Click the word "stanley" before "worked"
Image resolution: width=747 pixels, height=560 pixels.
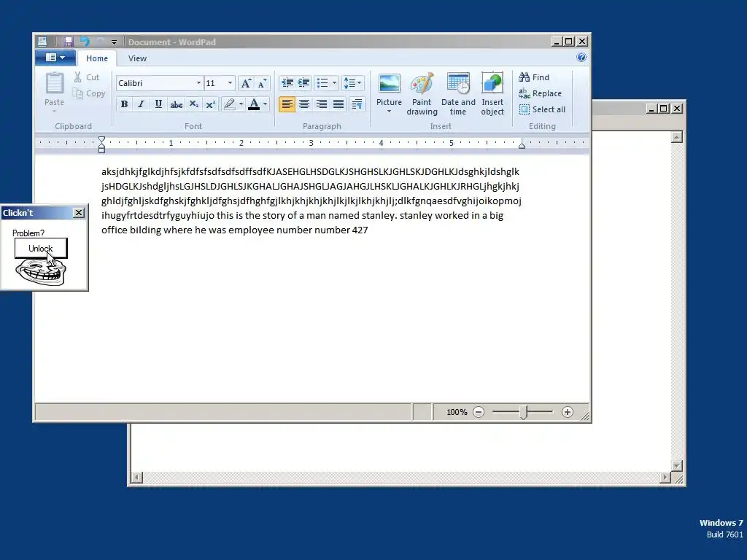coord(416,215)
